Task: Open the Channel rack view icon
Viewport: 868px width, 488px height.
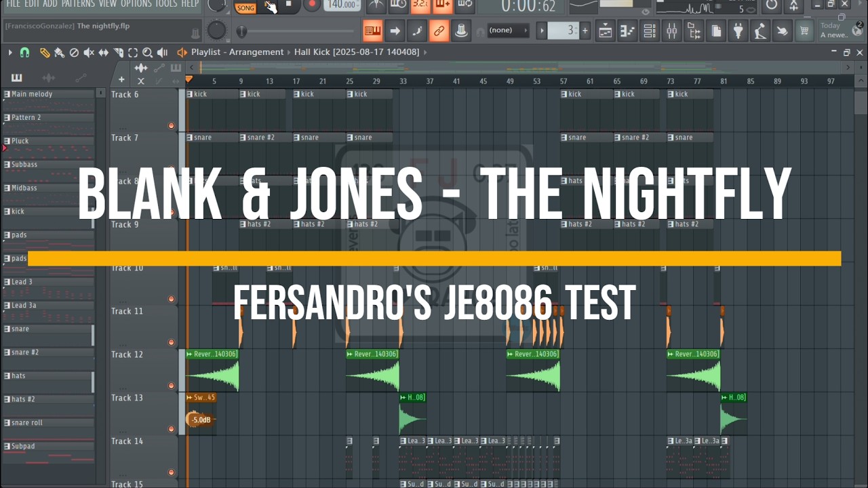Action: click(650, 30)
